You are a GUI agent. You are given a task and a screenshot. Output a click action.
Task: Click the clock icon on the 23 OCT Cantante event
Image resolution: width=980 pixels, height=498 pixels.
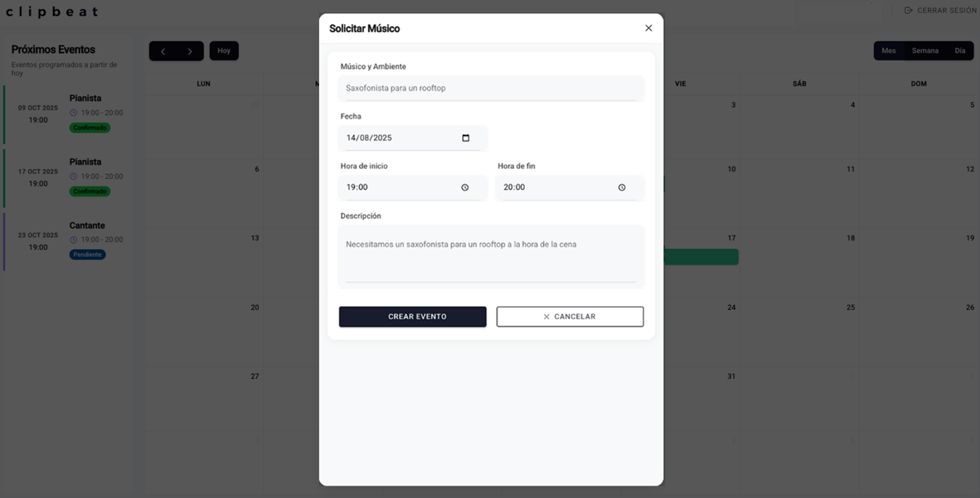[72, 240]
